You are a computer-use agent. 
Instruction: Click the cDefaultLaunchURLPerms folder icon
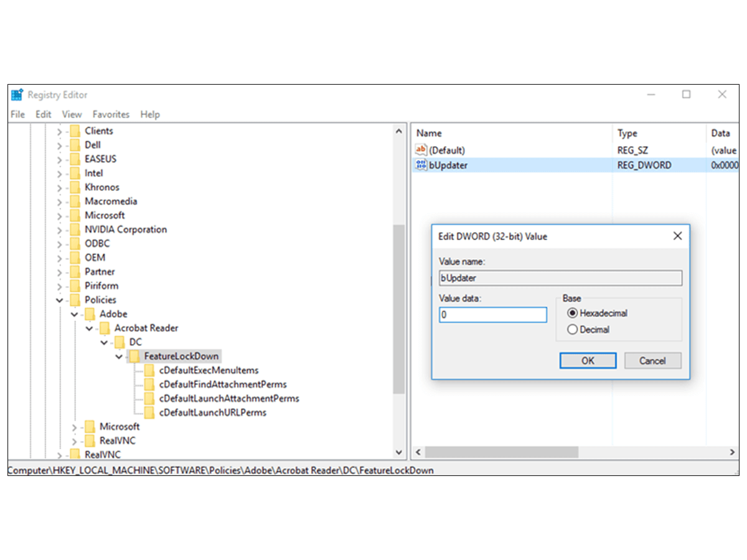[149, 412]
